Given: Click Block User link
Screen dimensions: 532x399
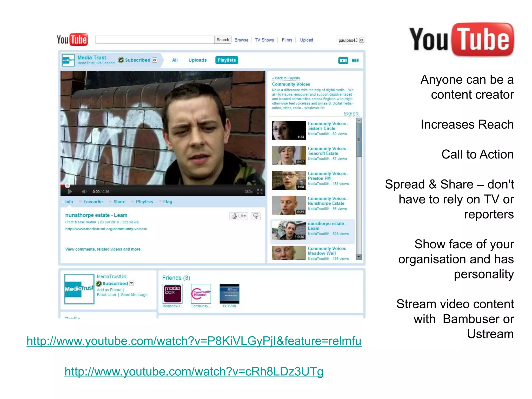Looking at the screenshot, I should pyautogui.click(x=107, y=295).
